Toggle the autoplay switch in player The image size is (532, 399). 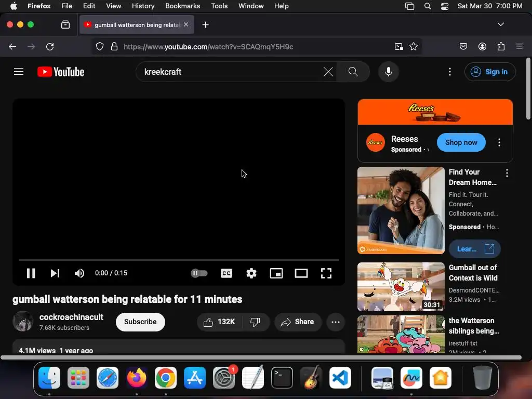point(199,273)
